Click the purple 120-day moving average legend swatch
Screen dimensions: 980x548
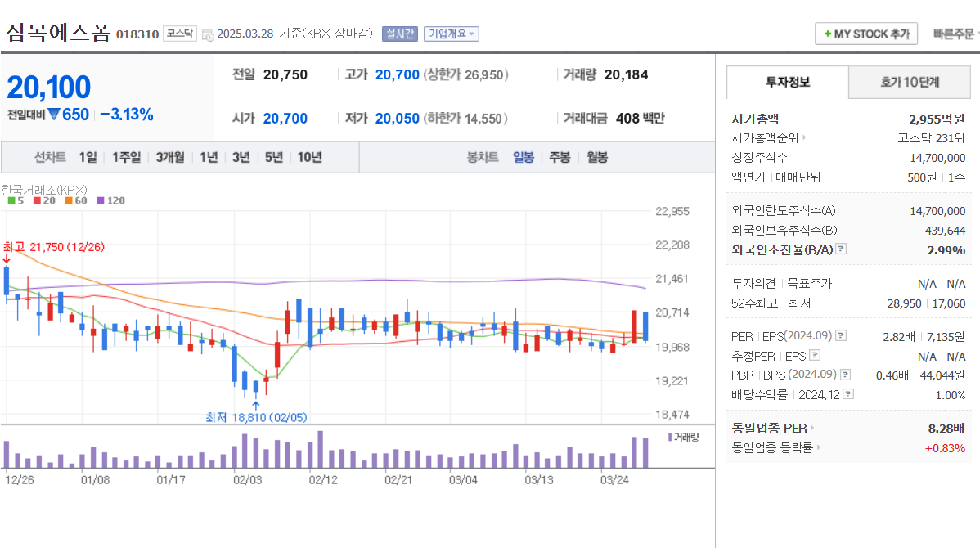[x=101, y=200]
